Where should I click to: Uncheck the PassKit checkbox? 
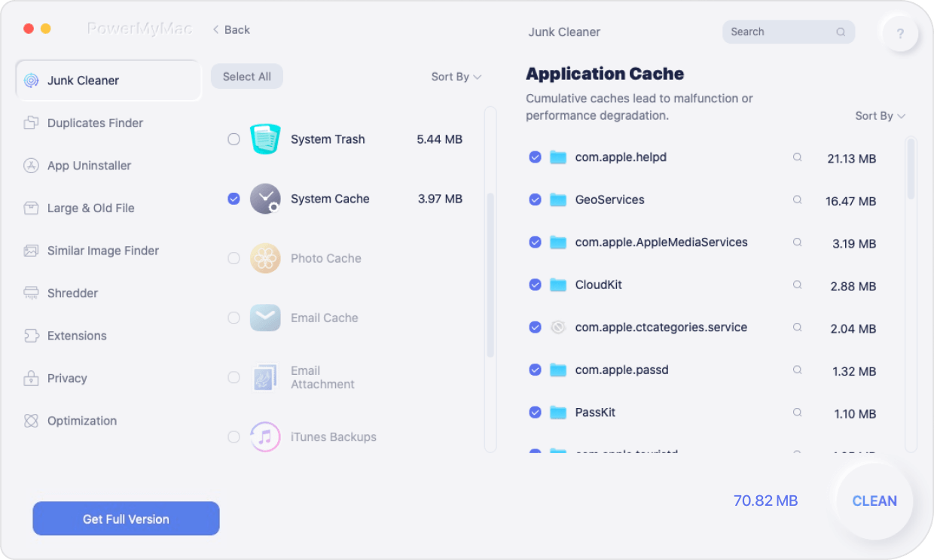pyautogui.click(x=535, y=412)
